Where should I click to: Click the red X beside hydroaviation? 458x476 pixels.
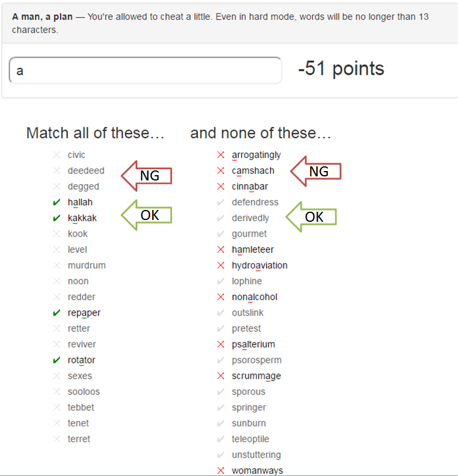click(221, 265)
